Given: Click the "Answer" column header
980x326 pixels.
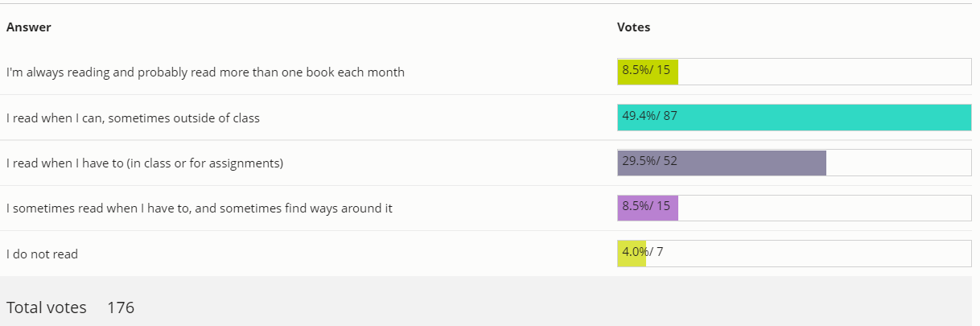Looking at the screenshot, I should pos(29,27).
